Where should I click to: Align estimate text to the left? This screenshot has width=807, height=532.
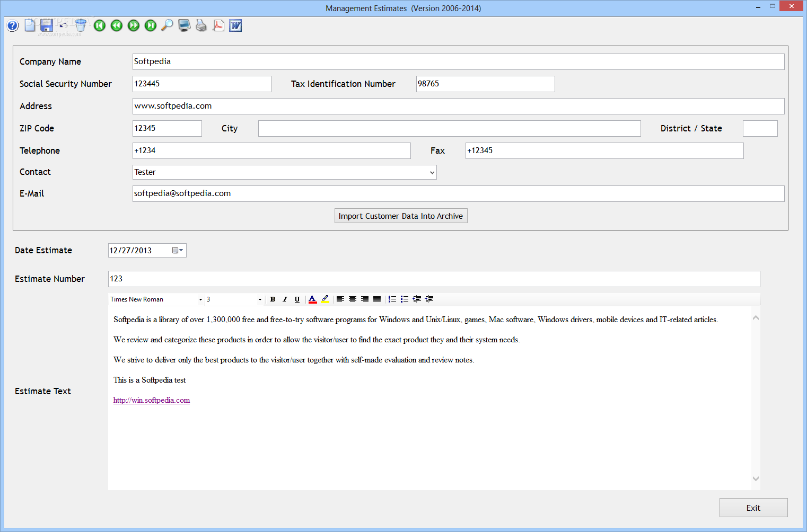[340, 299]
